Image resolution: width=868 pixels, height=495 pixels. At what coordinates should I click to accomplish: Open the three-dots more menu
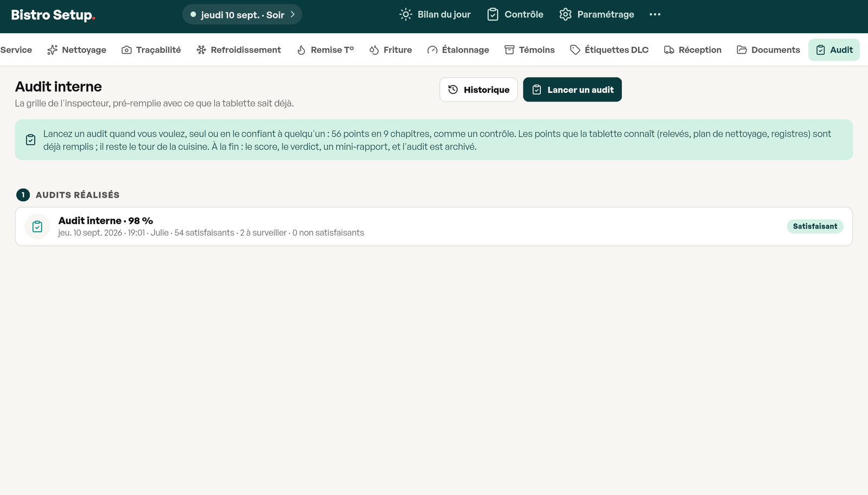[655, 15]
